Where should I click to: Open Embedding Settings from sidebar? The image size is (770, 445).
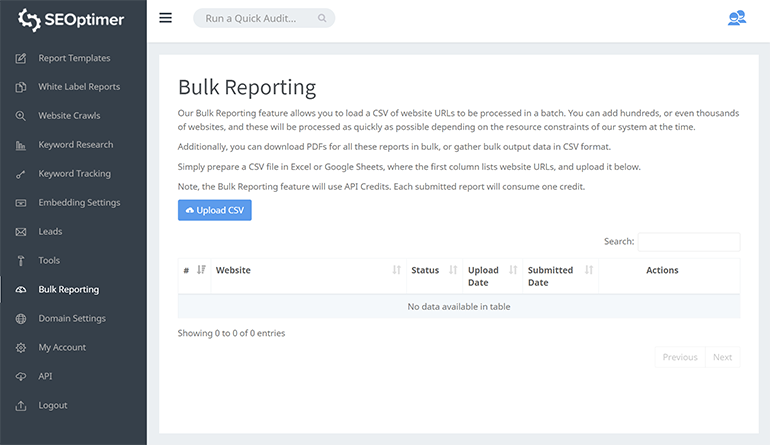coord(78,203)
